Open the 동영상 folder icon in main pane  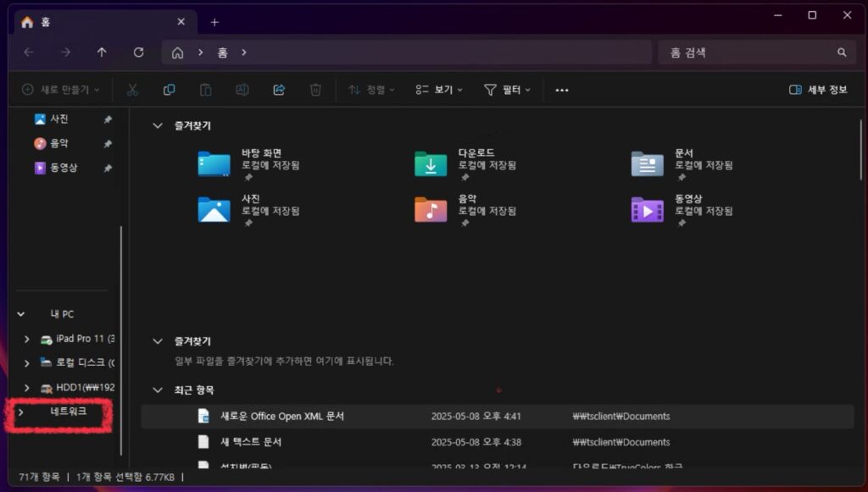[647, 209]
